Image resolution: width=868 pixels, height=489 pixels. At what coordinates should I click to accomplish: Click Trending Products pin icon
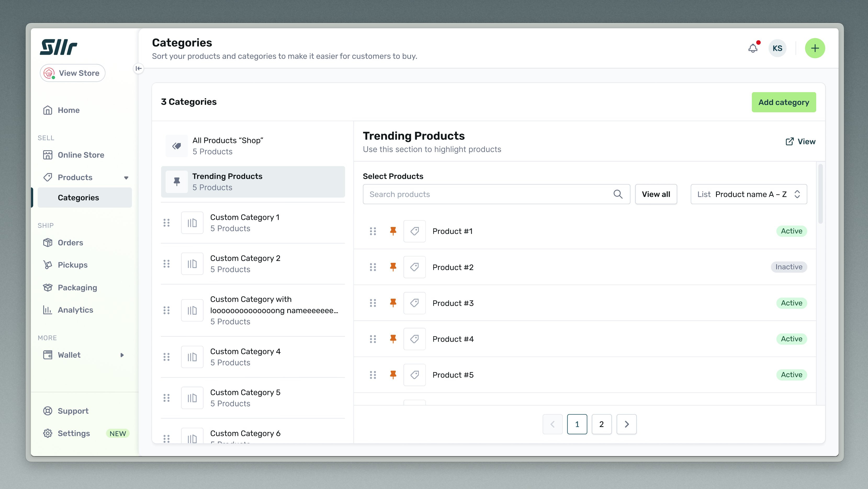(177, 182)
